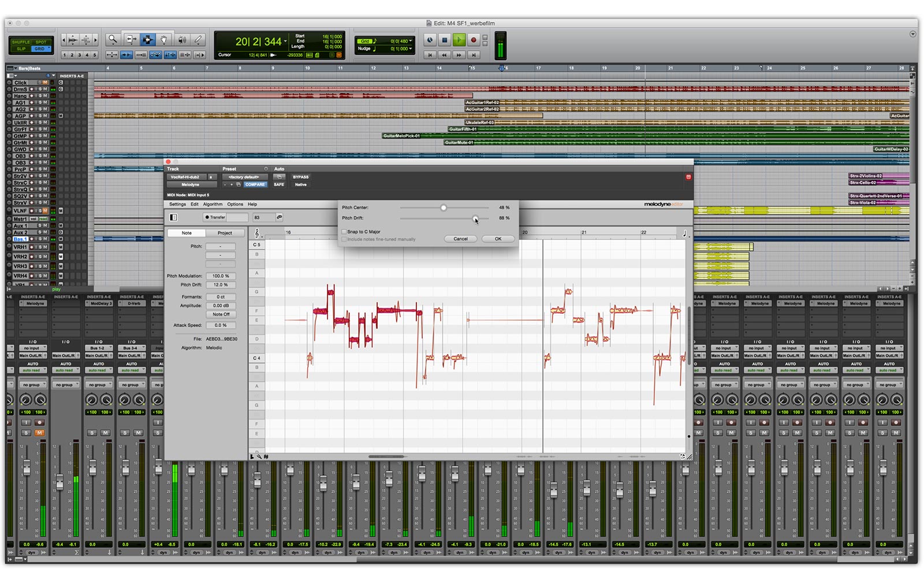Screen dimensions: 924x582
Task: Open Melodyne Help menu
Action: coord(252,204)
